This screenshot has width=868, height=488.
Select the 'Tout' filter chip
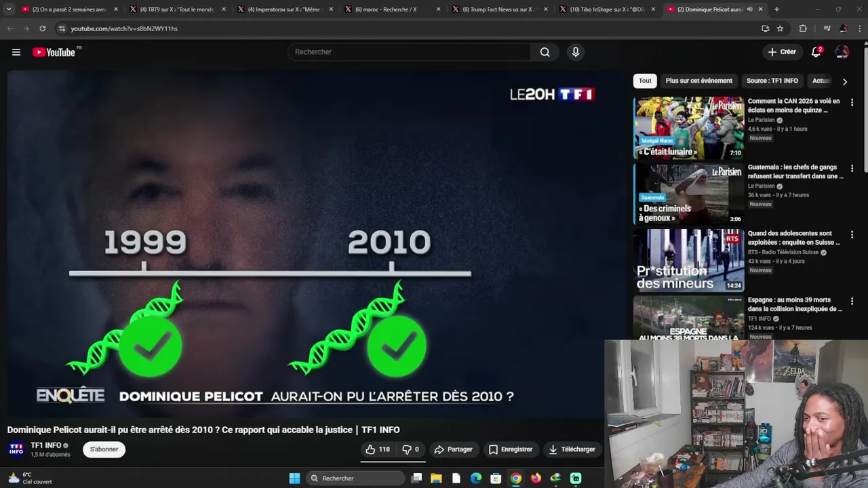[645, 81]
